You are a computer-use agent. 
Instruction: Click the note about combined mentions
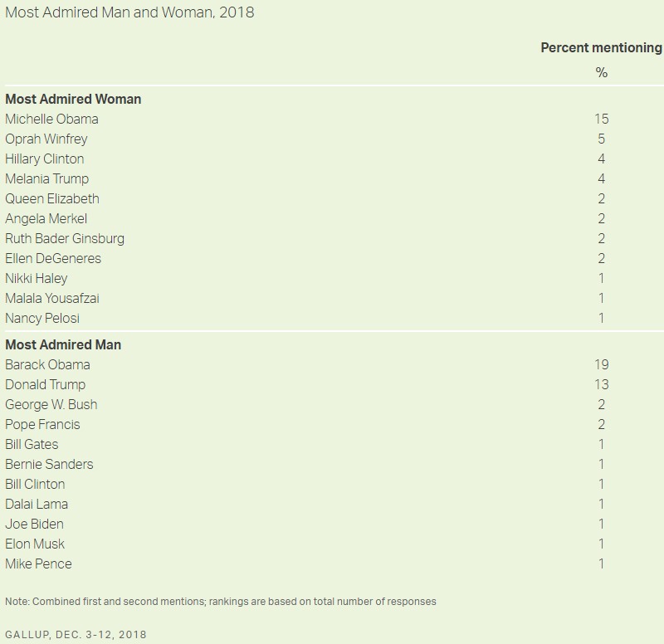coord(221,601)
